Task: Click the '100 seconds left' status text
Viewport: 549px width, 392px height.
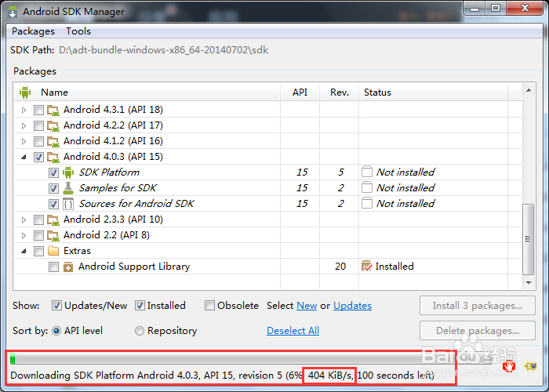Action: (x=395, y=376)
